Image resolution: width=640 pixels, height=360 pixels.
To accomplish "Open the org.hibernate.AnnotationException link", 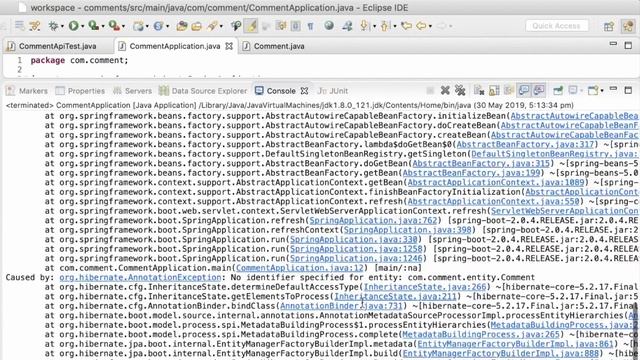I will tap(140, 278).
